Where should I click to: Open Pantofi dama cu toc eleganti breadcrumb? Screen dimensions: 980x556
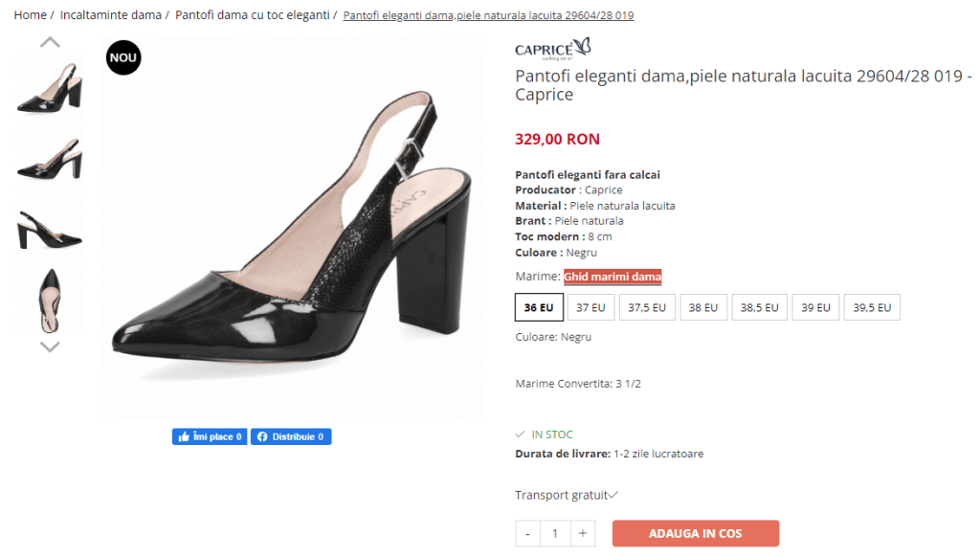pos(253,15)
